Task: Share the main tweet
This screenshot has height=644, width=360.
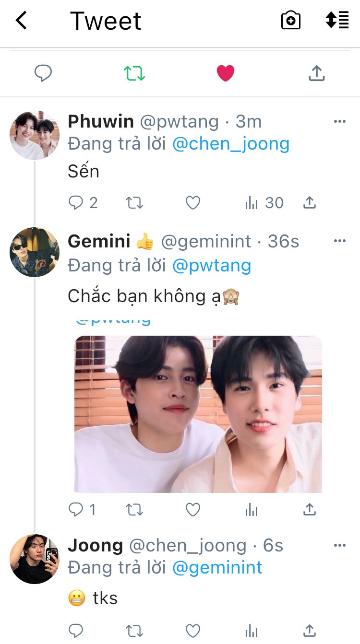Action: (x=316, y=73)
